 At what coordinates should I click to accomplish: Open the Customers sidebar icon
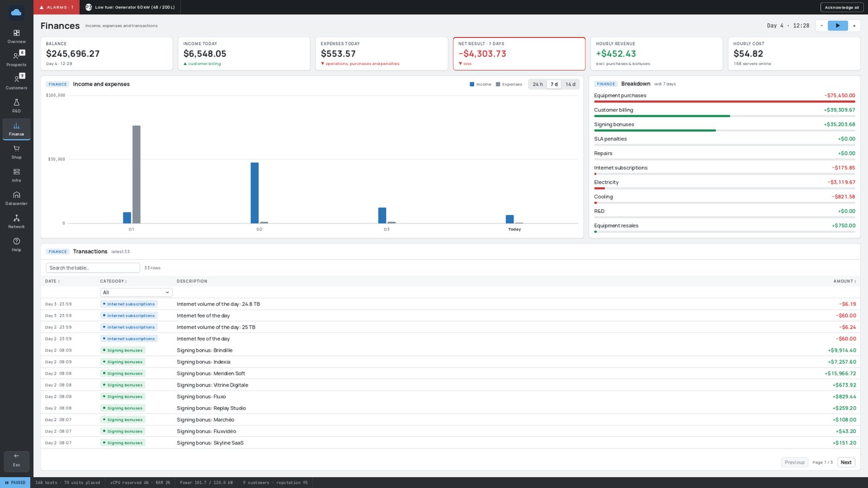point(16,82)
